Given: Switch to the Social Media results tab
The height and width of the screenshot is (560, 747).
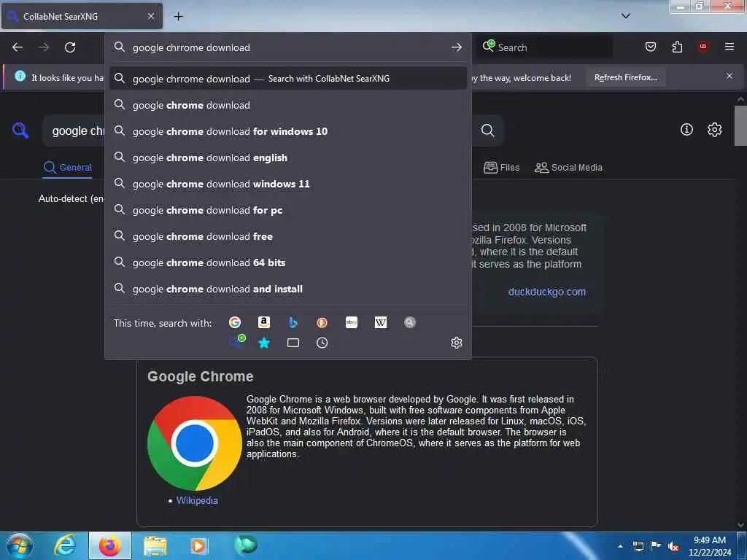Looking at the screenshot, I should click(568, 168).
